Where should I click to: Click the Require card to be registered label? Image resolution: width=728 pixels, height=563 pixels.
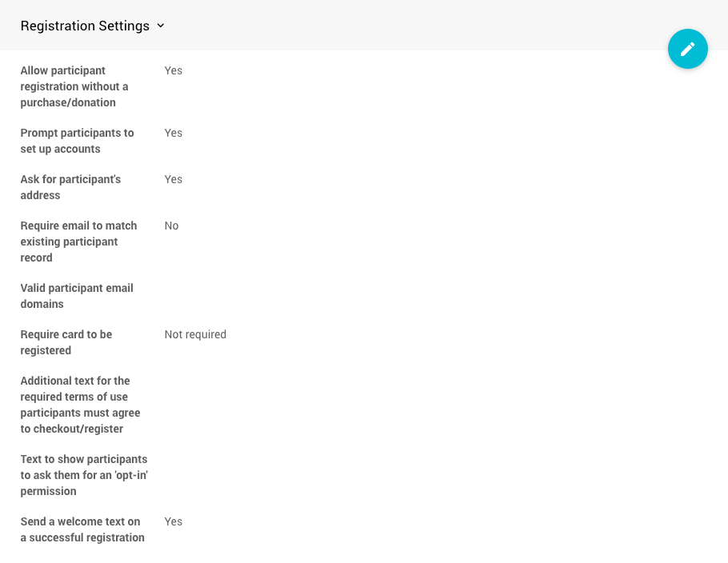[x=66, y=342]
